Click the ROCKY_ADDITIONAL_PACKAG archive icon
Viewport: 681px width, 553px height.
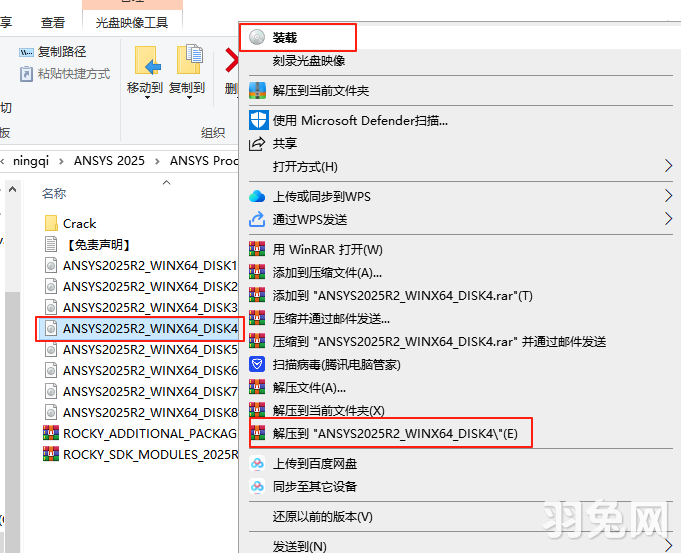point(51,433)
